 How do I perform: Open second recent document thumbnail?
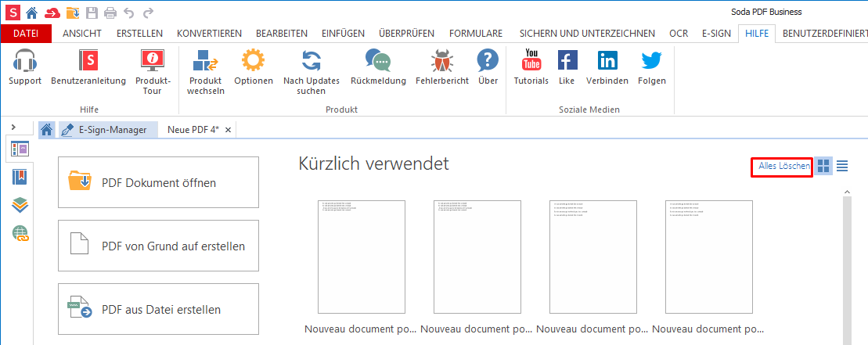tap(477, 257)
